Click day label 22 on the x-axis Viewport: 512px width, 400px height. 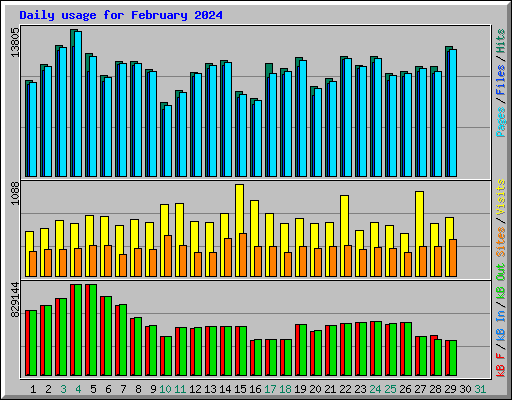pos(345,389)
